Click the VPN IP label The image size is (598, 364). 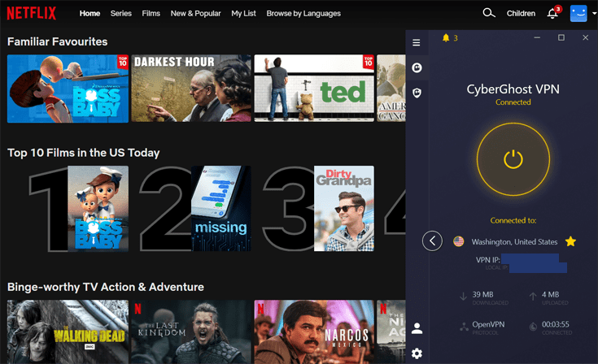point(488,260)
